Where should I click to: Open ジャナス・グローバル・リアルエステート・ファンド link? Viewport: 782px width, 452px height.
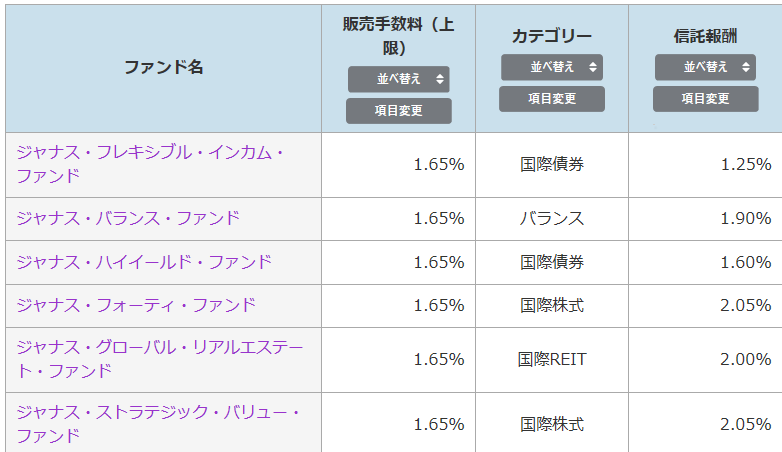pos(160,359)
